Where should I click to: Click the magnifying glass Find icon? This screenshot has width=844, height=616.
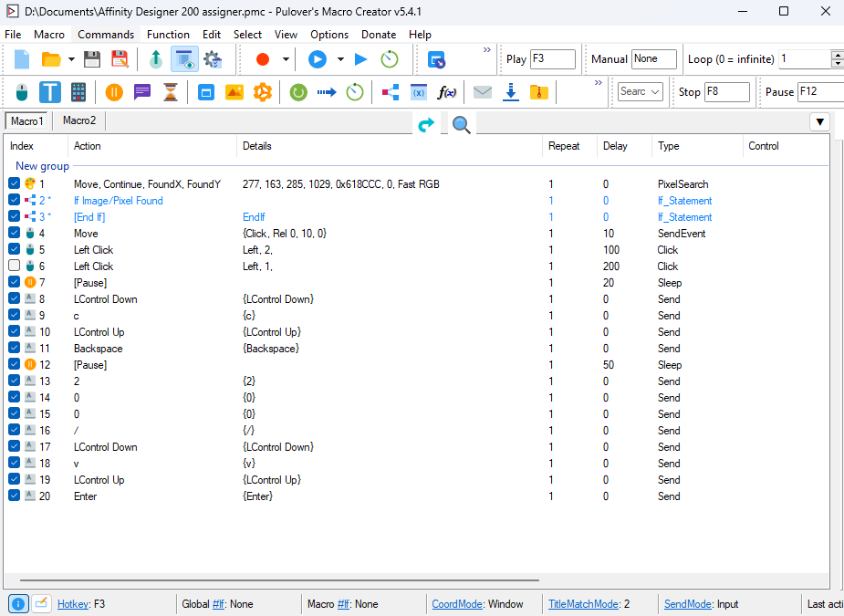point(462,125)
